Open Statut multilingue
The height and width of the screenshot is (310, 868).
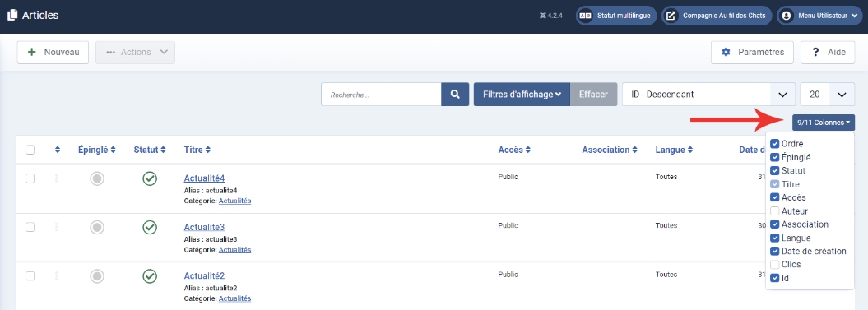click(616, 16)
